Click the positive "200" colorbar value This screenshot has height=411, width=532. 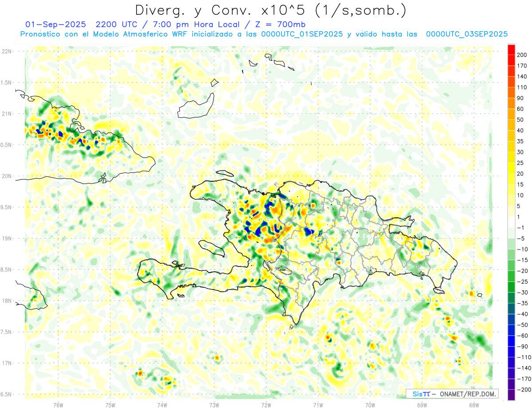(x=522, y=55)
